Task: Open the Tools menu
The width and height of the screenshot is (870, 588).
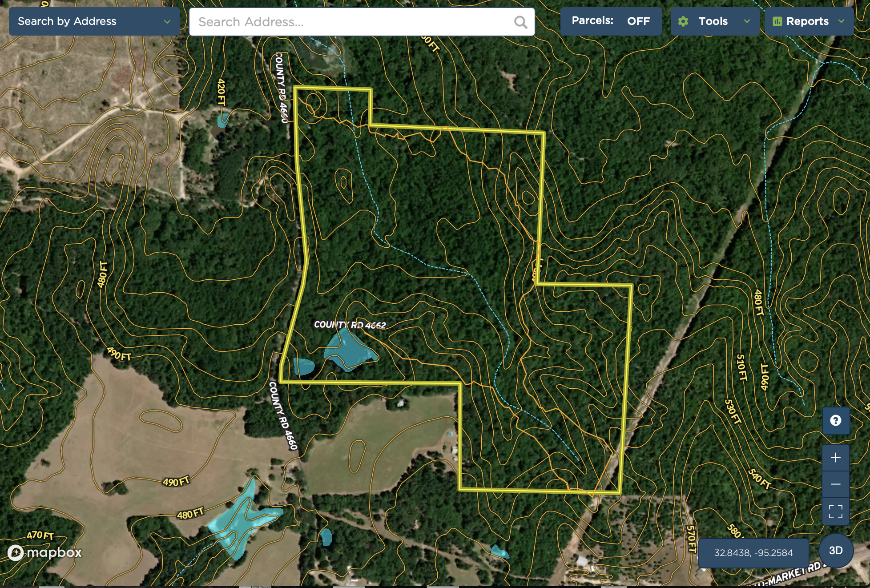Action: (x=715, y=21)
